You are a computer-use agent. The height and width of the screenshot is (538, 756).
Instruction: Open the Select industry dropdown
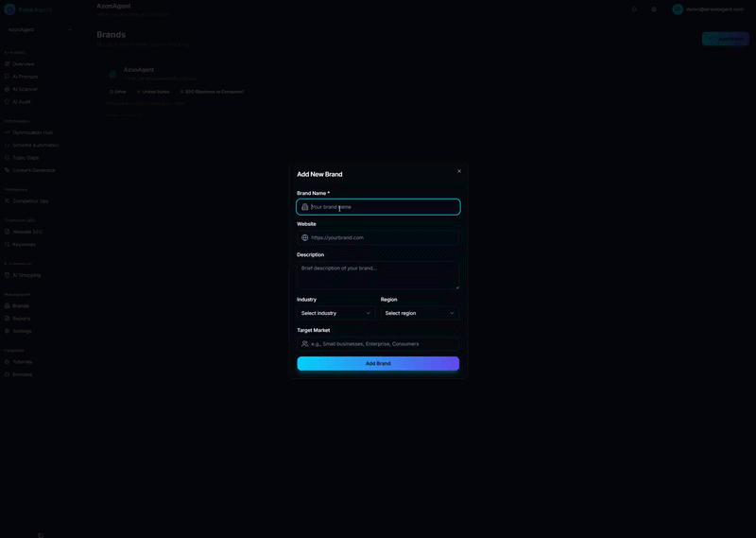[335, 313]
